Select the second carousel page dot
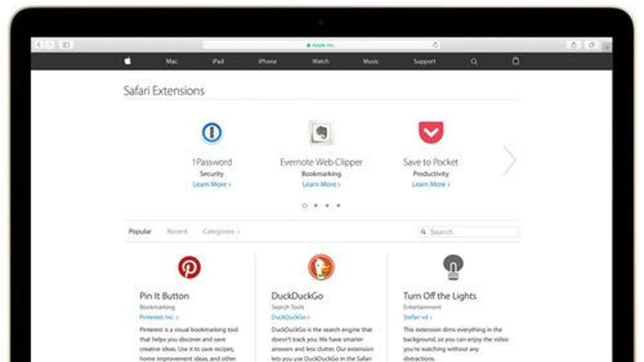The height and width of the screenshot is (362, 644). click(316, 206)
